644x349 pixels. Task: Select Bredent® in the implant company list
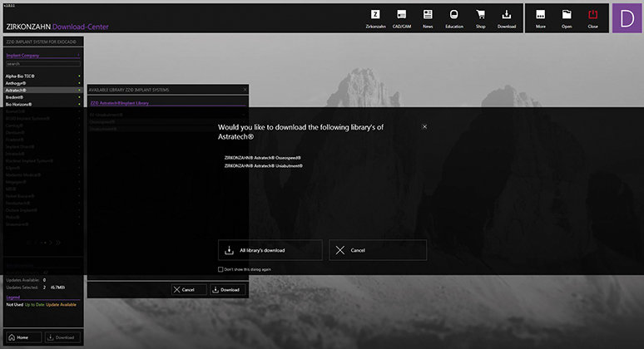33,97
